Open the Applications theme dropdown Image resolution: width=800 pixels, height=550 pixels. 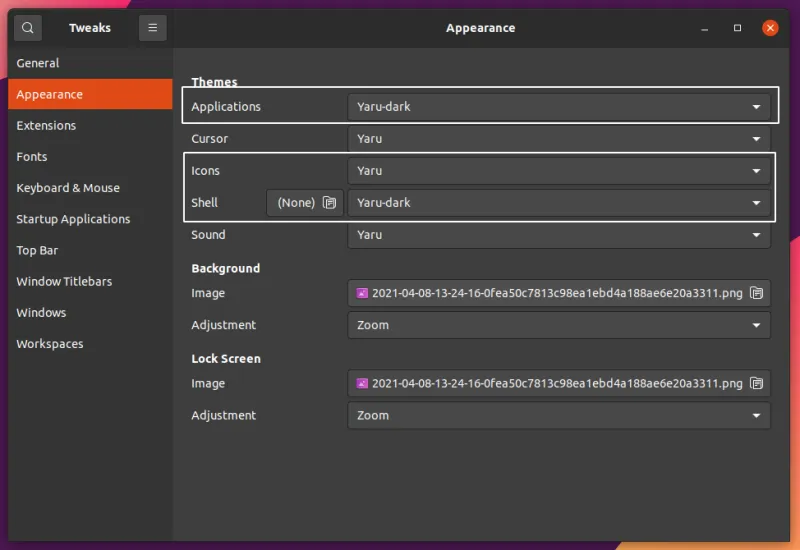[559, 107]
